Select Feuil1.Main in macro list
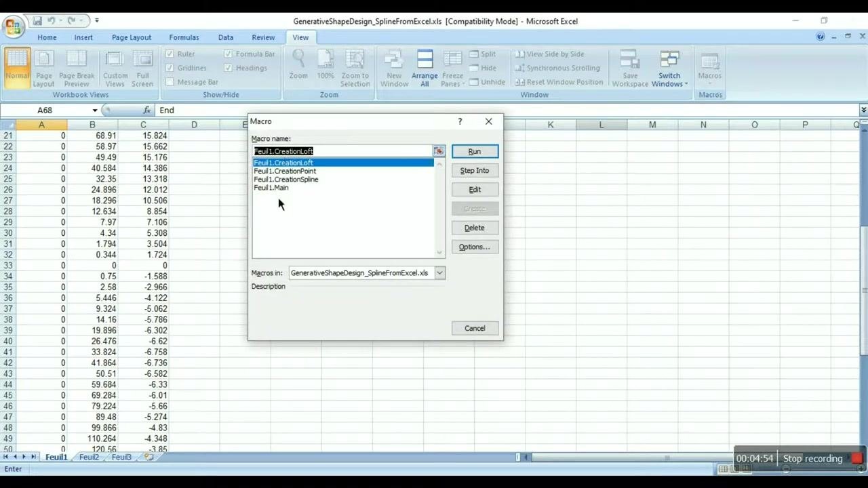This screenshot has height=488, width=868. 271,188
